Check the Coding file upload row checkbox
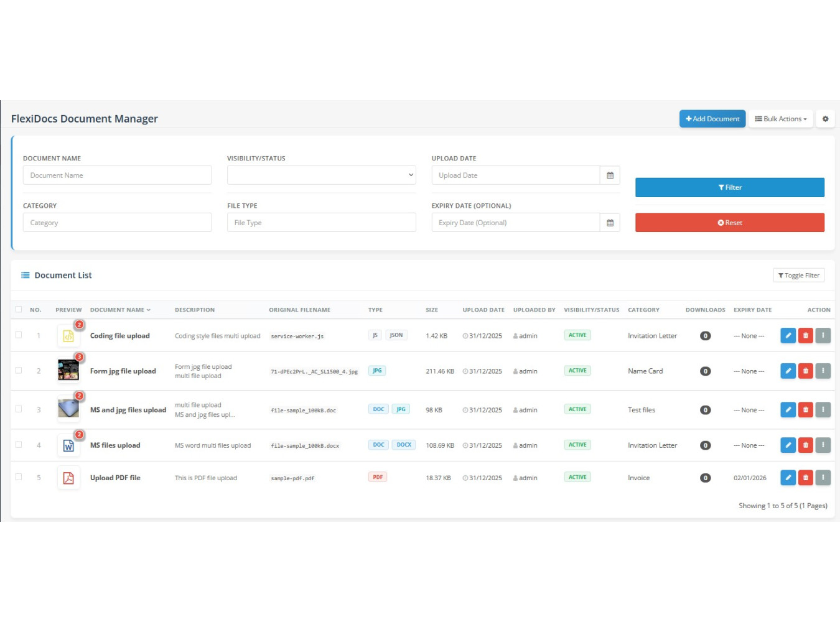Screen dimensions: 840x622 coord(18,335)
